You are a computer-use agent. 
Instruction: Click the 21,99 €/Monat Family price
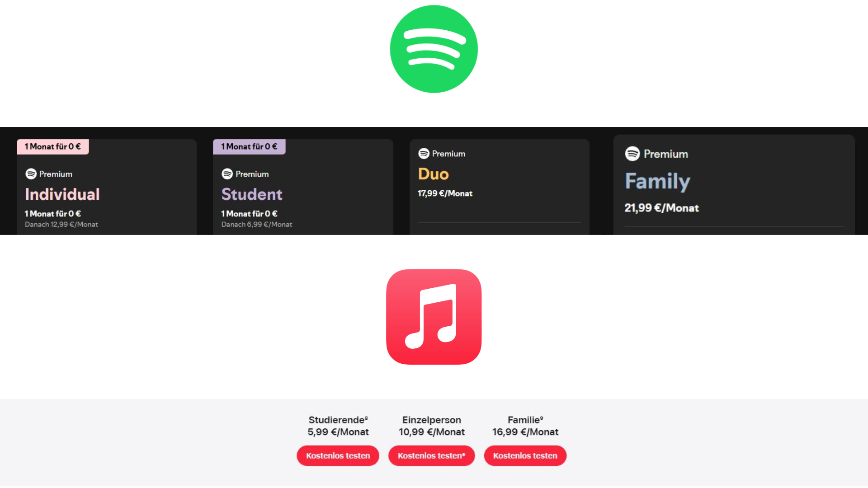click(x=661, y=208)
